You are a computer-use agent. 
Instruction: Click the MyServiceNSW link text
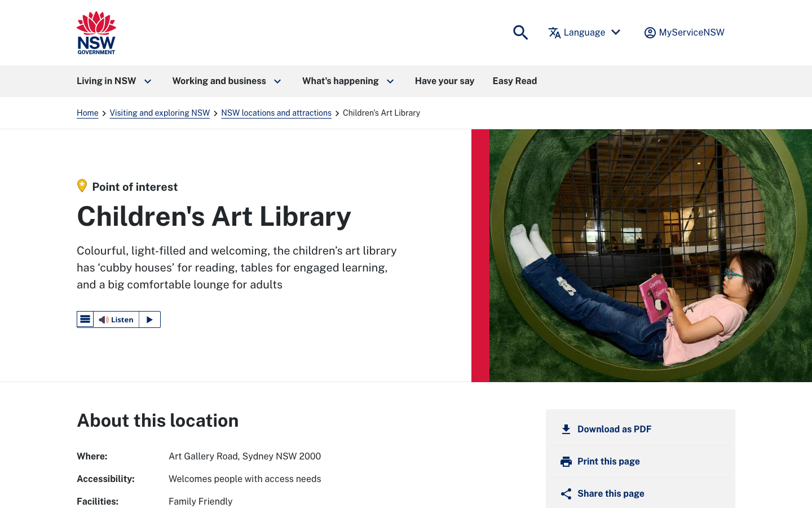(x=691, y=33)
